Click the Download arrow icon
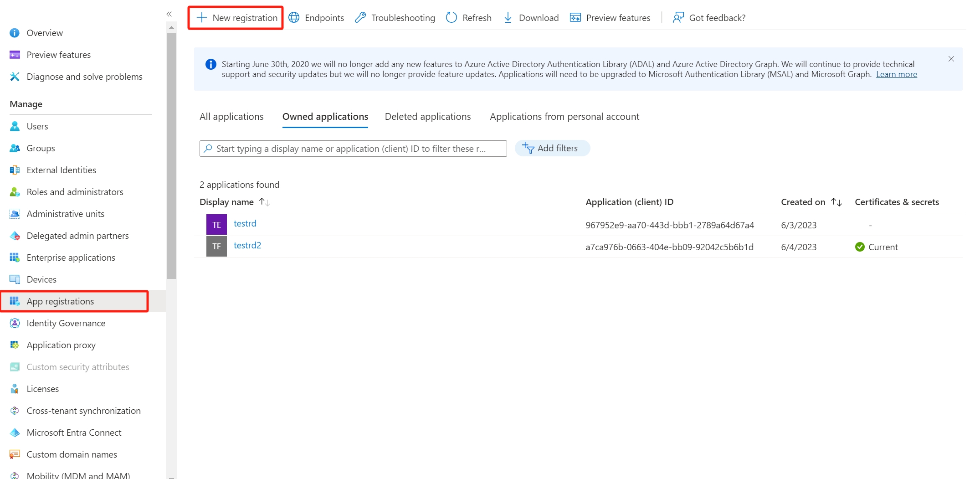 click(x=508, y=18)
